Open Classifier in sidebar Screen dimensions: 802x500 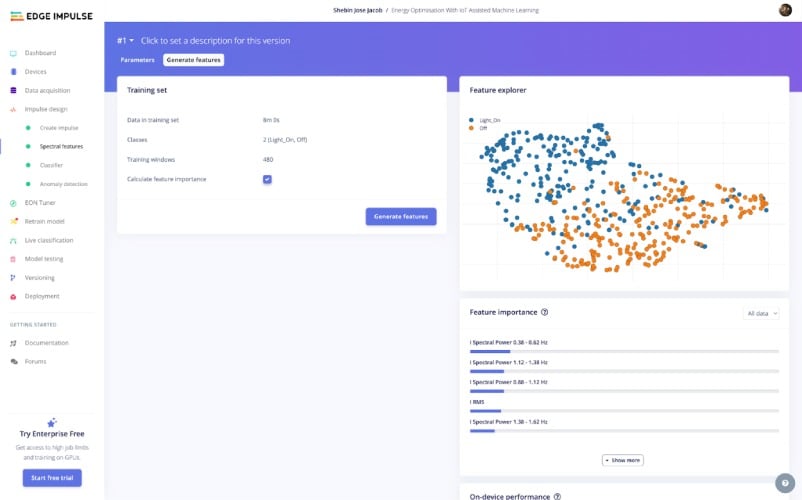pos(51,165)
